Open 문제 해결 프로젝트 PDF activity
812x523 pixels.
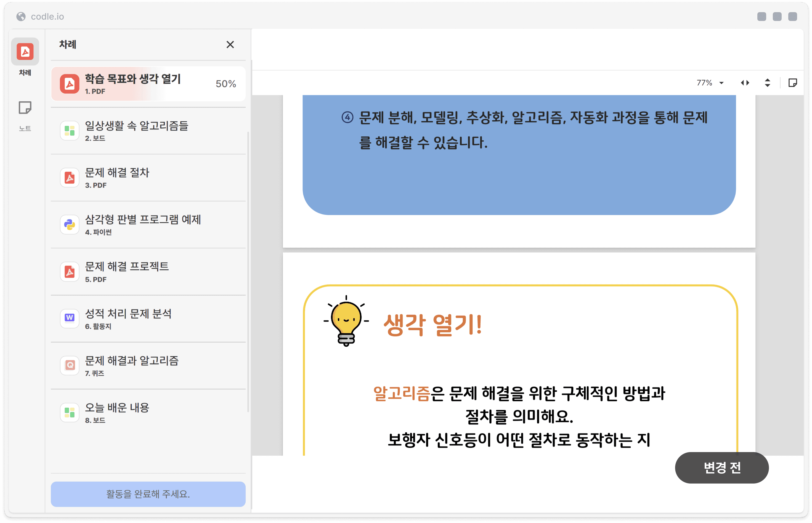(127, 271)
